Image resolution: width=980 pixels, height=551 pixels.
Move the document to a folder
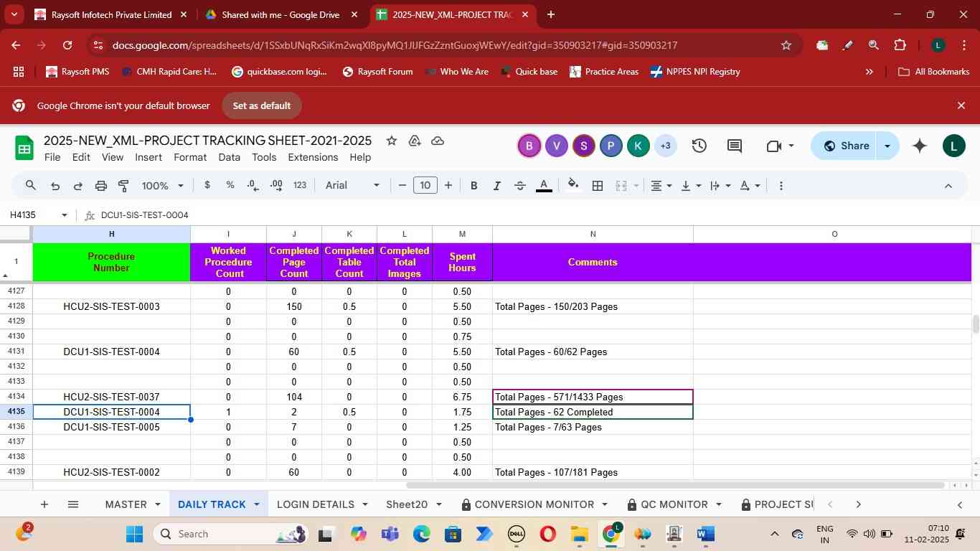(x=415, y=141)
